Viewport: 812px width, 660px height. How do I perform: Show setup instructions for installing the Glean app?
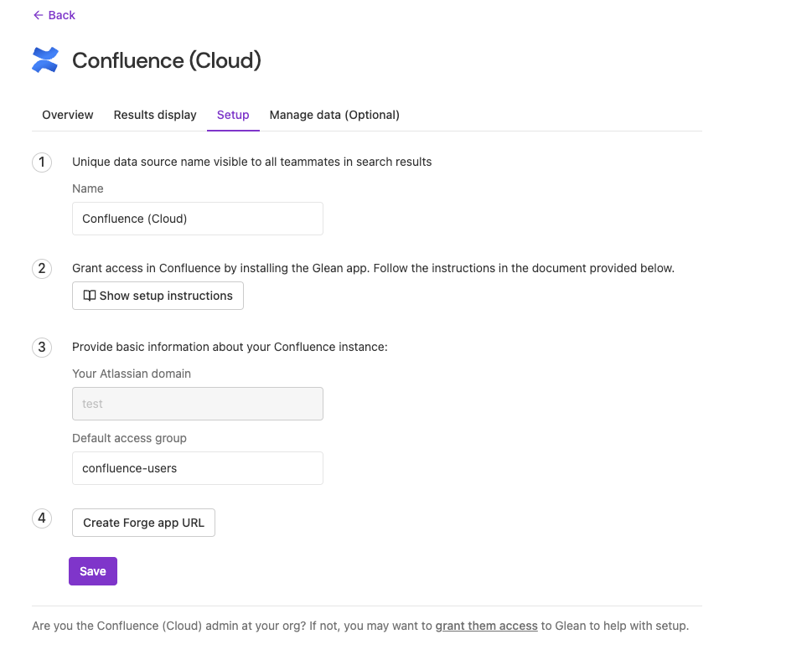(158, 296)
